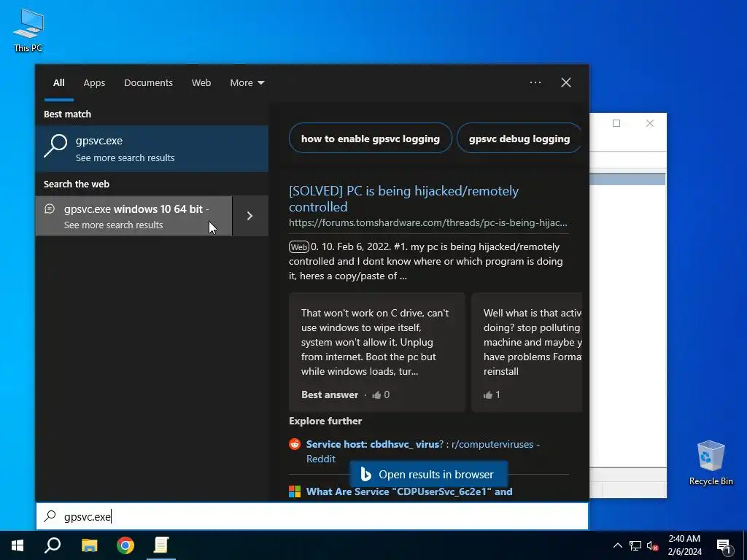
Task: Click the thumbs-up icon showing 1
Action: click(488, 394)
